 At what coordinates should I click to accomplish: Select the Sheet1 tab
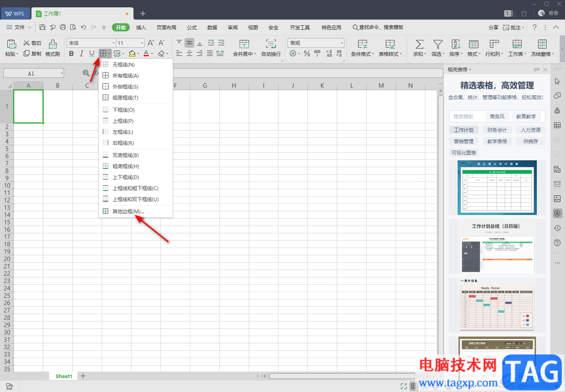coord(64,376)
